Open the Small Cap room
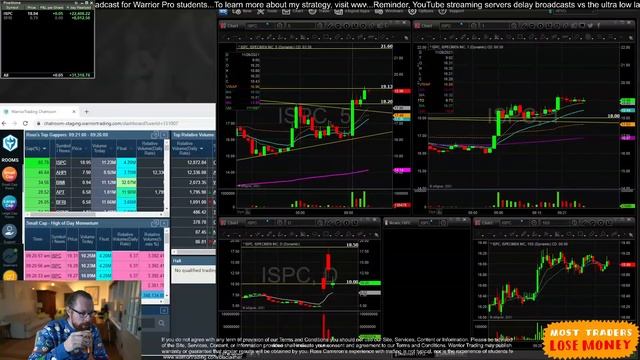This screenshot has width=640, height=360. 9,175
